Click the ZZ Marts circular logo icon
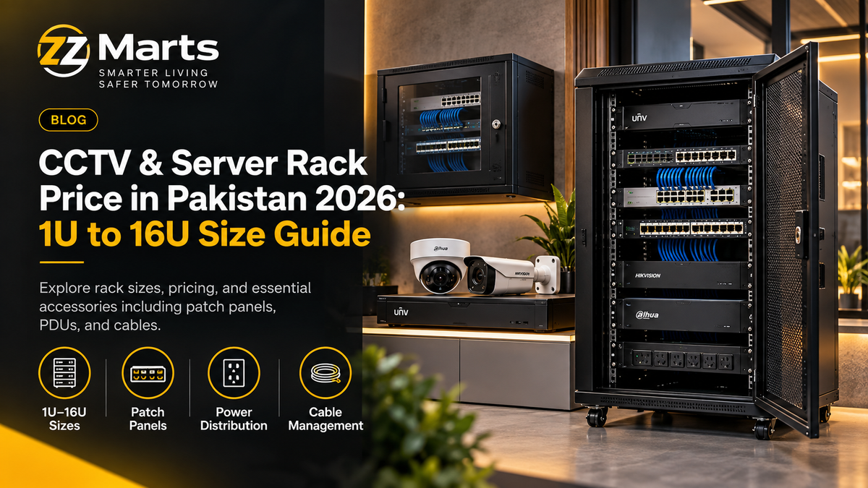 63,51
